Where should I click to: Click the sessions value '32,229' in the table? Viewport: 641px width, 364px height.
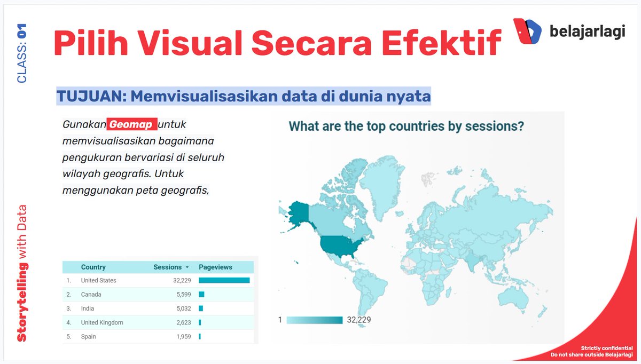click(181, 280)
